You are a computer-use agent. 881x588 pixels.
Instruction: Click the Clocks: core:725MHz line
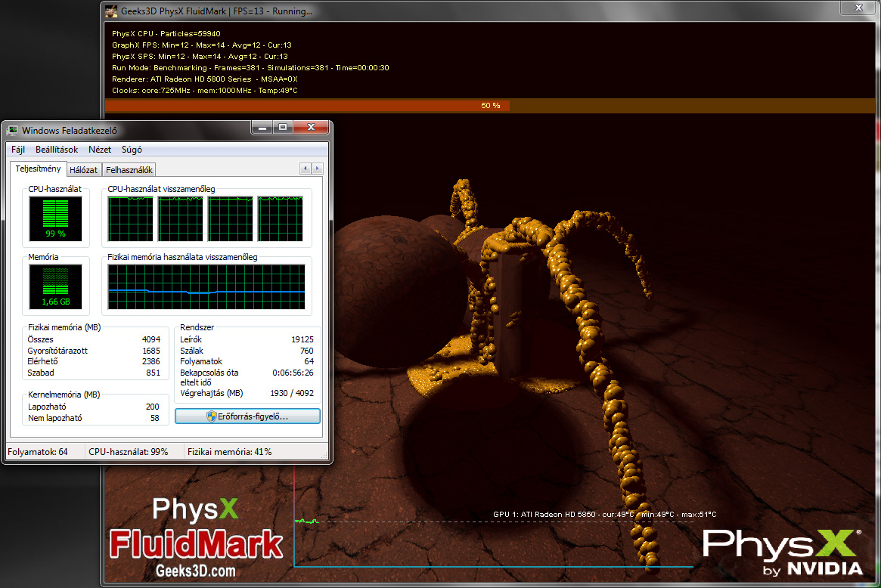tap(204, 91)
